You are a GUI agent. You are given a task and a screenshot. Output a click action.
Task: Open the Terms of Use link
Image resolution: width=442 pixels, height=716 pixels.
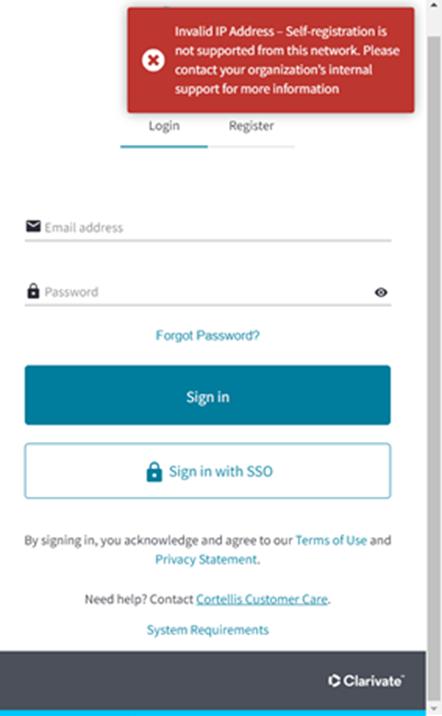click(331, 540)
